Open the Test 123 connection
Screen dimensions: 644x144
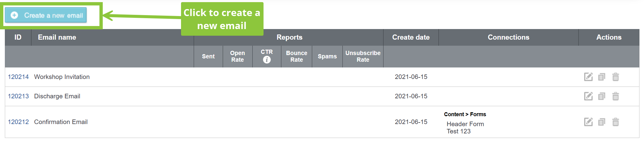click(x=458, y=131)
